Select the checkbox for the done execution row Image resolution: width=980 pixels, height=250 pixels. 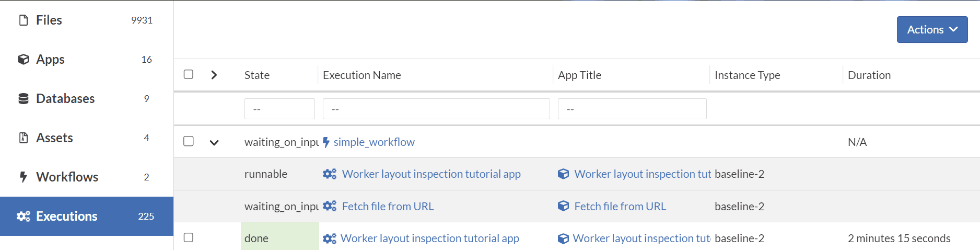(x=189, y=237)
